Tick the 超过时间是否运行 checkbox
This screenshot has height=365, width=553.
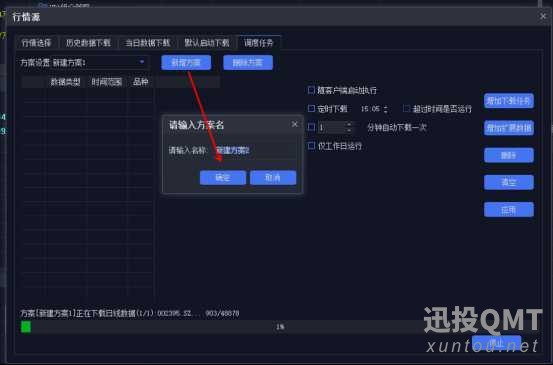(407, 109)
